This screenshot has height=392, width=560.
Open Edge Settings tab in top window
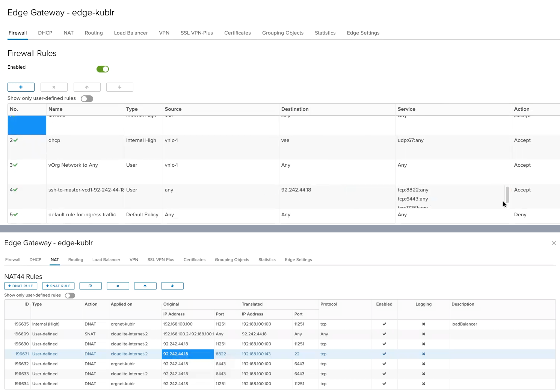[x=363, y=33]
